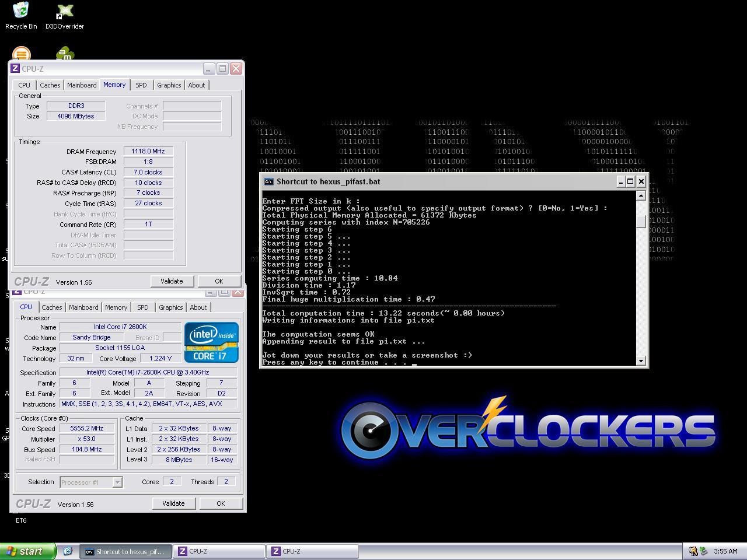Open Graphics tab in upper CPU-Z window

[169, 85]
